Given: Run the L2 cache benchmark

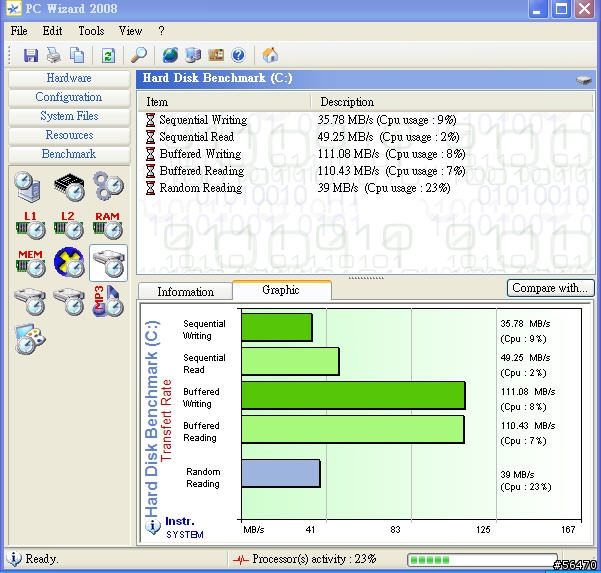Looking at the screenshot, I should click(69, 225).
